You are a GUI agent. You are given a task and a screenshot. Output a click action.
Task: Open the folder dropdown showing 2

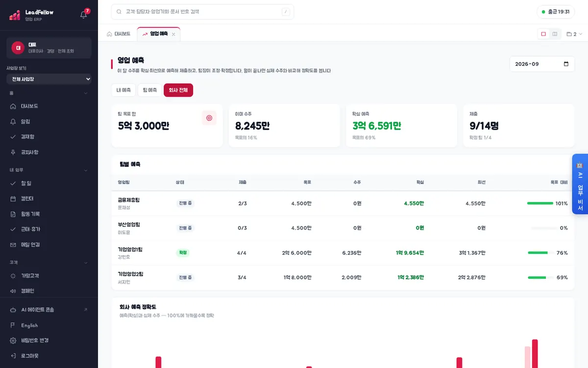(x=574, y=34)
